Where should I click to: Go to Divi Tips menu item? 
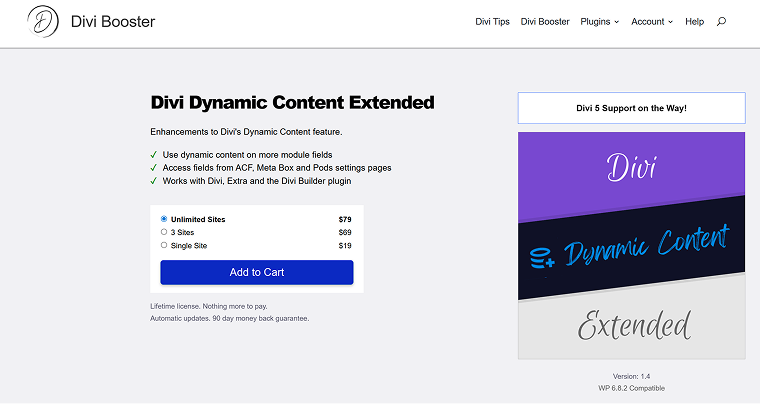click(492, 22)
